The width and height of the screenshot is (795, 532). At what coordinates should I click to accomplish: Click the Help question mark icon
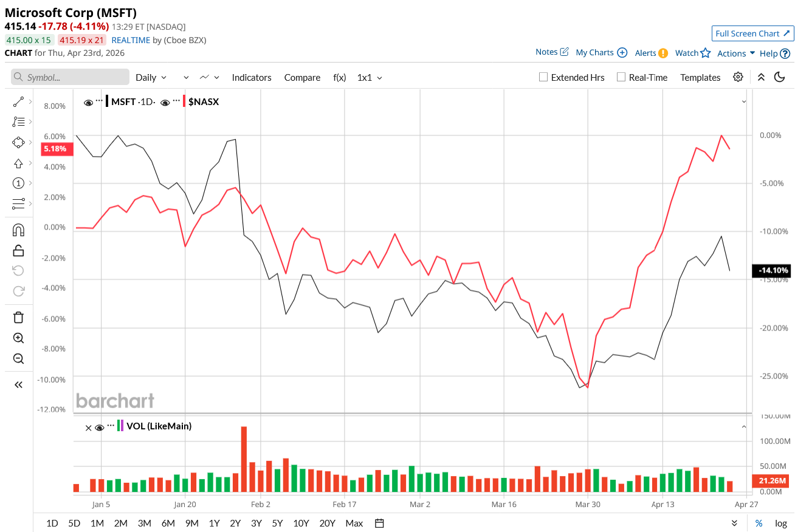[x=785, y=53]
